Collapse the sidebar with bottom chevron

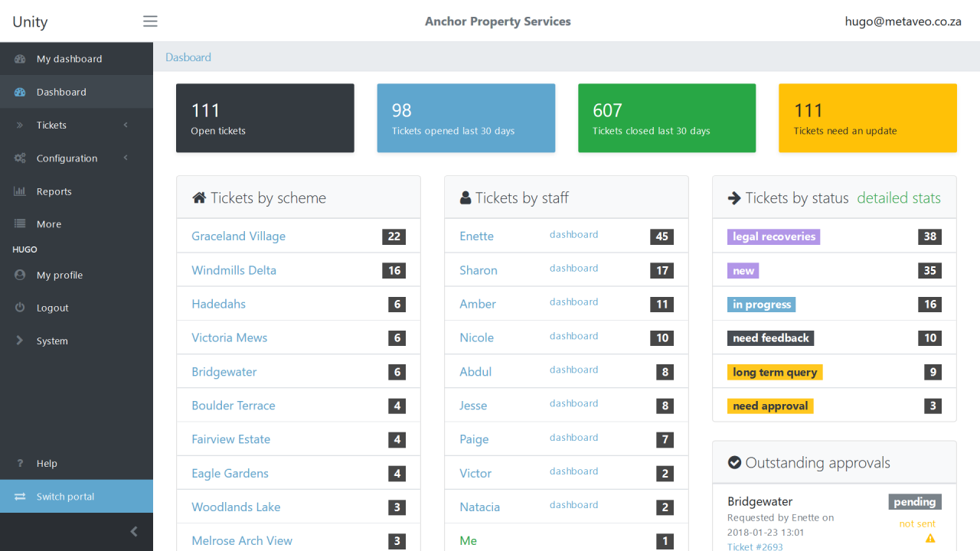pyautogui.click(x=134, y=532)
